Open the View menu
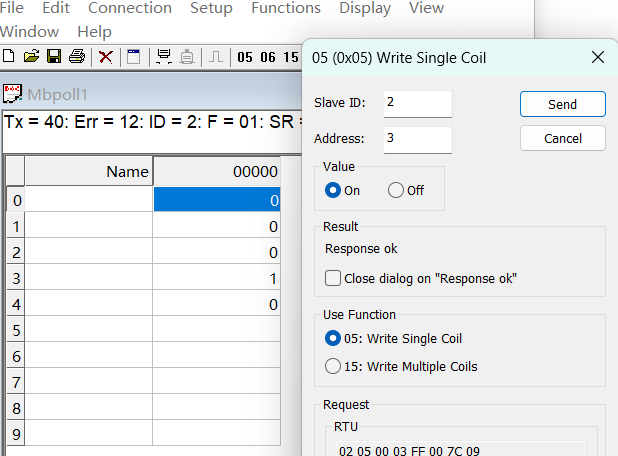This screenshot has width=618, height=456. point(426,8)
